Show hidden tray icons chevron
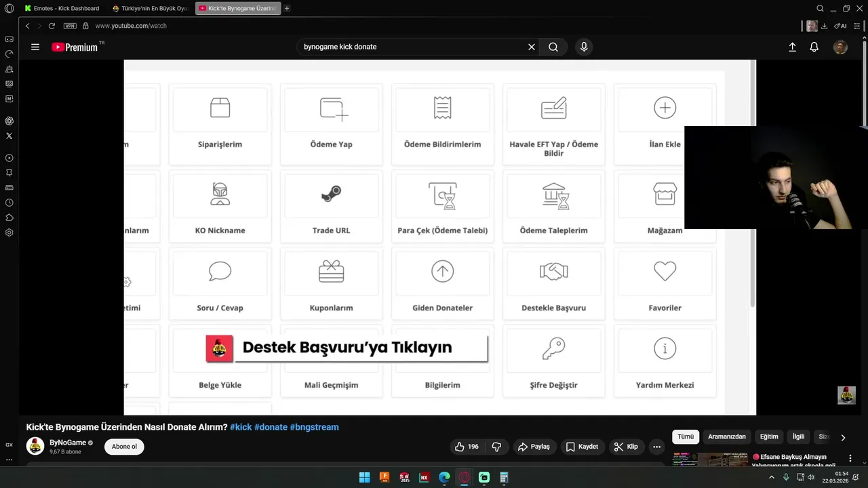 (x=772, y=477)
